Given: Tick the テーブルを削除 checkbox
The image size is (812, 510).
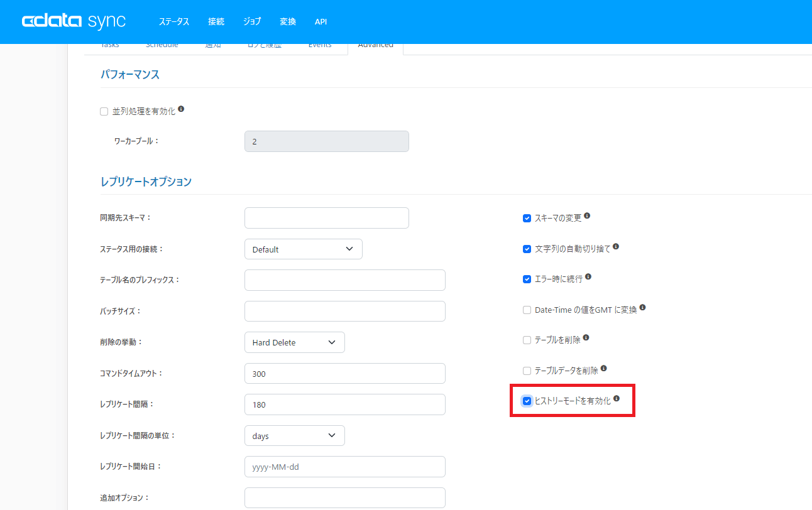Looking at the screenshot, I should tap(527, 340).
